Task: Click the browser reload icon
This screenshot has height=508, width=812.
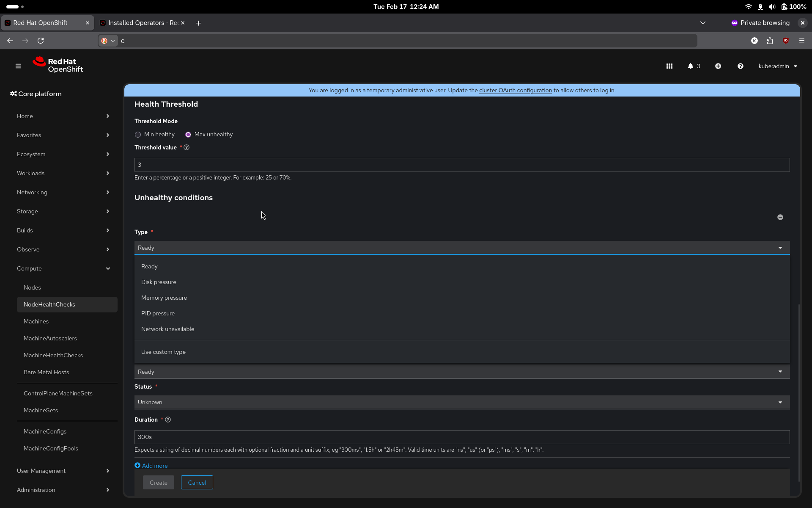Action: coord(41,41)
